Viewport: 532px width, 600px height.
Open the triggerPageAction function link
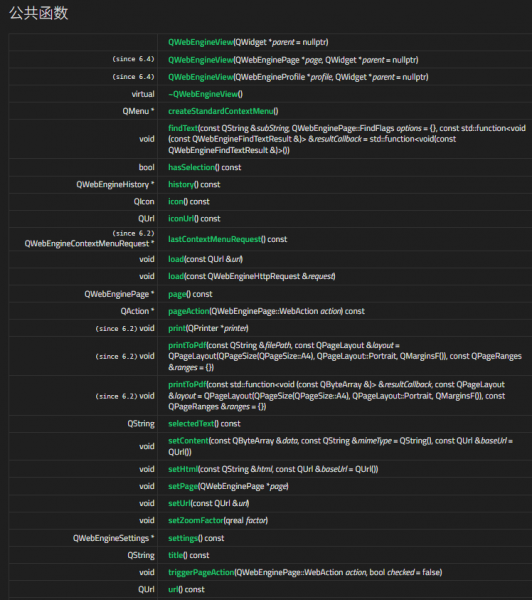tap(201, 572)
